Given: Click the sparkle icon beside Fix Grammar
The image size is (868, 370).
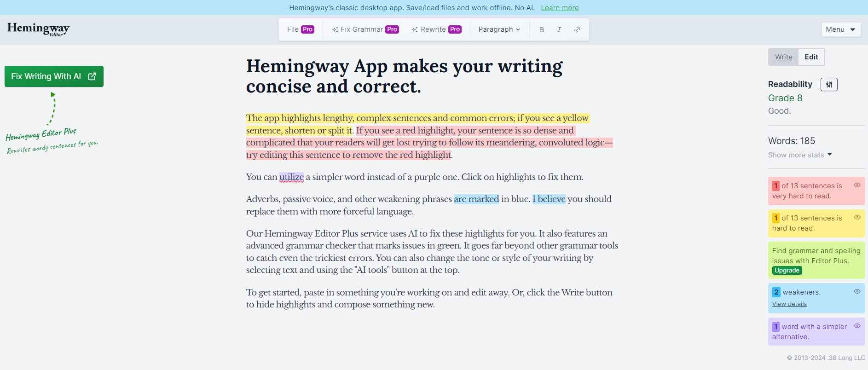Looking at the screenshot, I should (x=335, y=29).
